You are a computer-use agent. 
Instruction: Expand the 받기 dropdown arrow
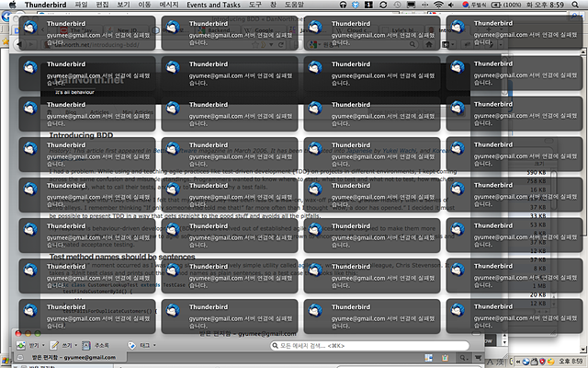click(43, 345)
